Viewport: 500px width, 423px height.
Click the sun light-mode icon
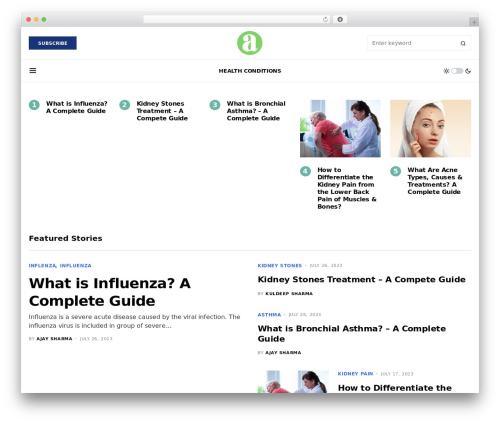pyautogui.click(x=446, y=71)
